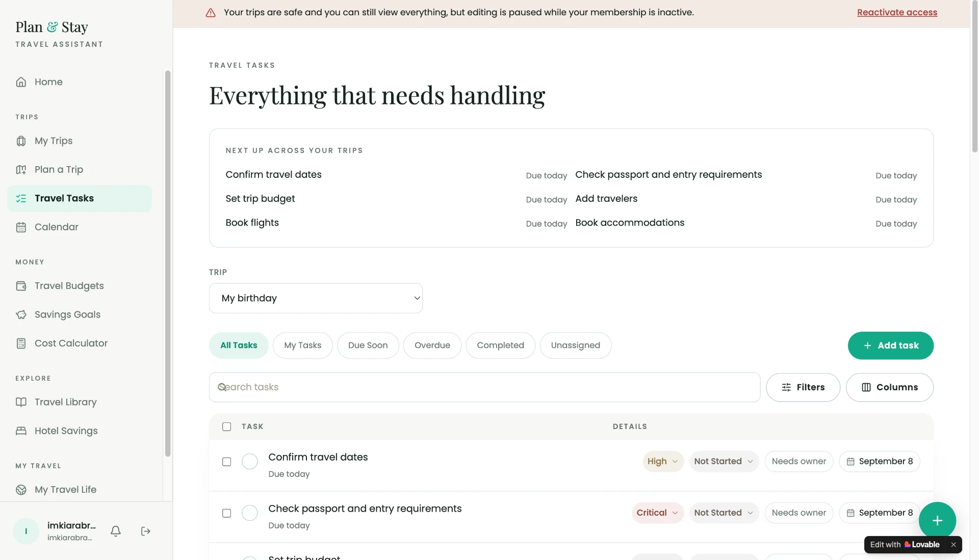Click the Travel Budgets wallet icon
Screen dimensions: 979x560
click(x=21, y=286)
